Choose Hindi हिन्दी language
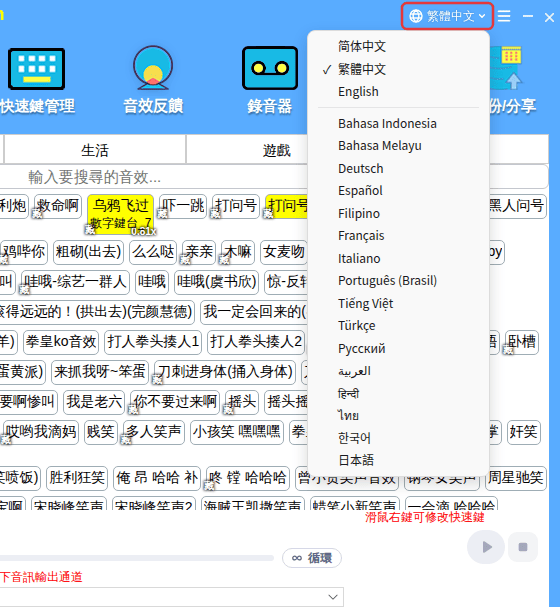 (348, 393)
